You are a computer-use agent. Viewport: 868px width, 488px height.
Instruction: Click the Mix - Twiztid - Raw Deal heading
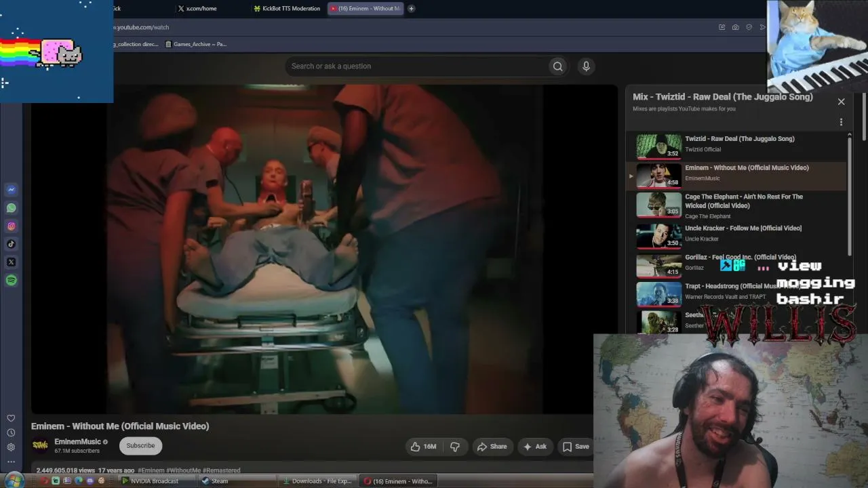723,97
